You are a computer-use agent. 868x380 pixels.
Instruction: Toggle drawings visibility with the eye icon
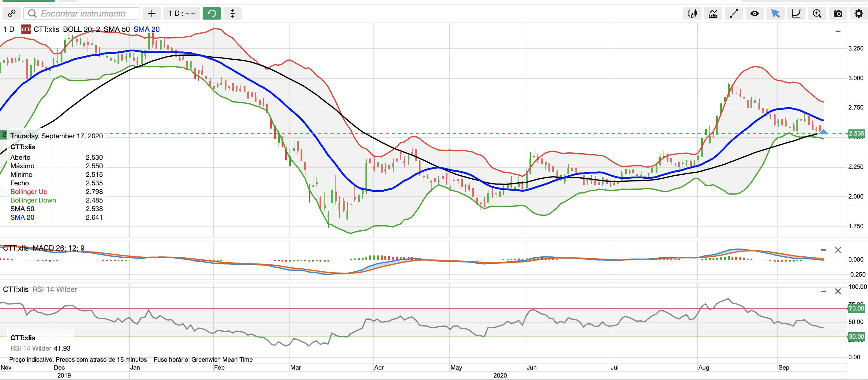click(x=755, y=13)
